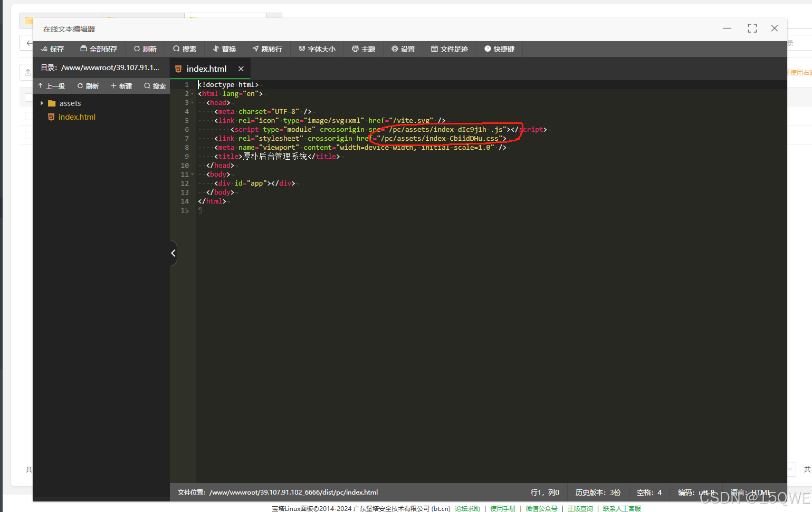Expand the assets folder arrow

(42, 103)
